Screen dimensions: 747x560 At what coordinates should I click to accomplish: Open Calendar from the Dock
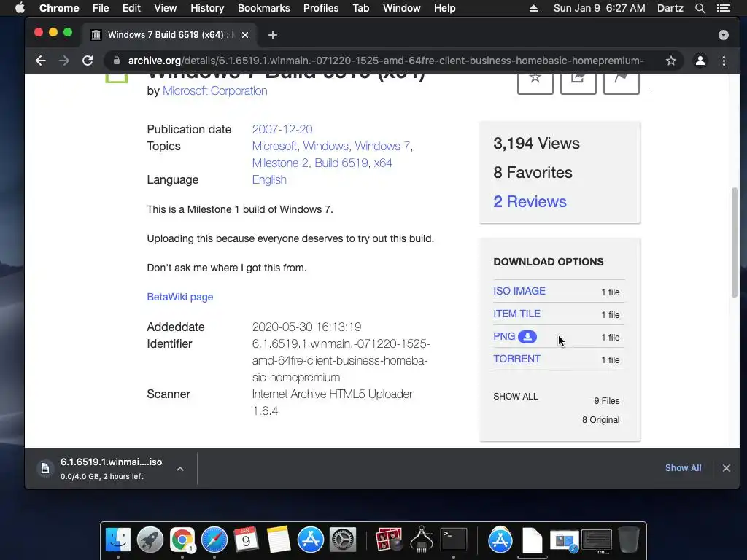point(247,540)
